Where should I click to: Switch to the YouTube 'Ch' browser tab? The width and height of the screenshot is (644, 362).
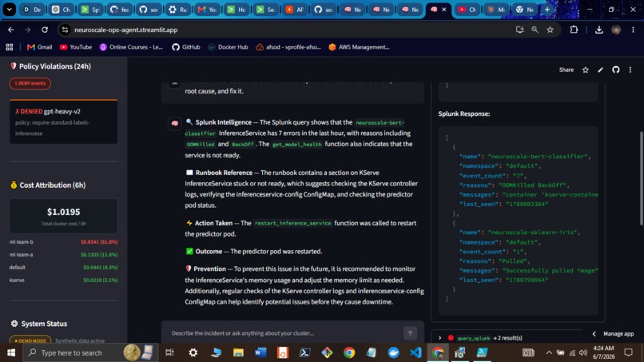467,10
